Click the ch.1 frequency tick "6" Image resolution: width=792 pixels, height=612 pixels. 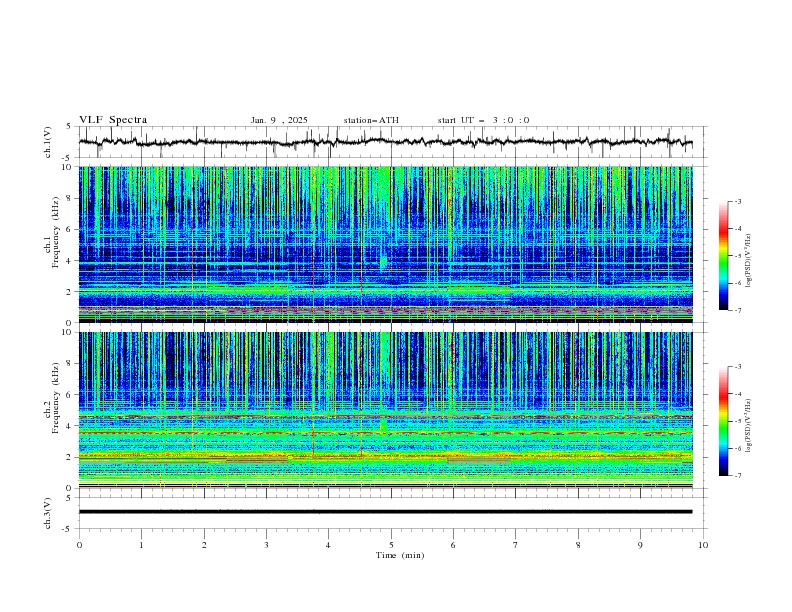(70, 229)
